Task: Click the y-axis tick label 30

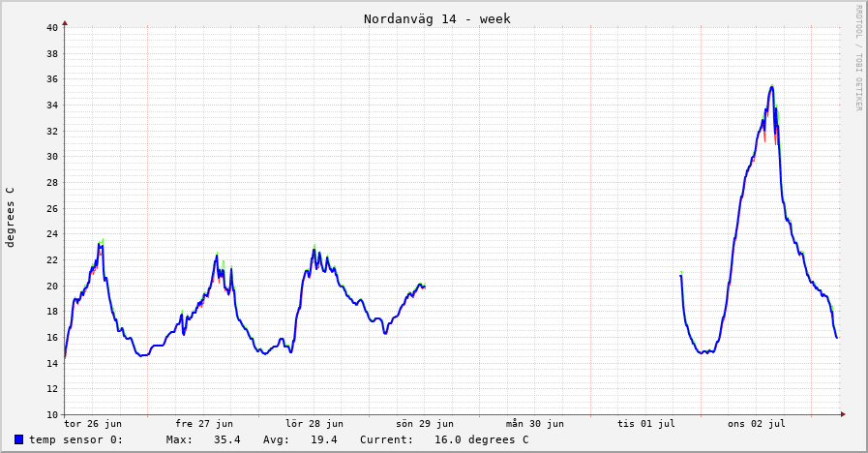Action: 52,157
